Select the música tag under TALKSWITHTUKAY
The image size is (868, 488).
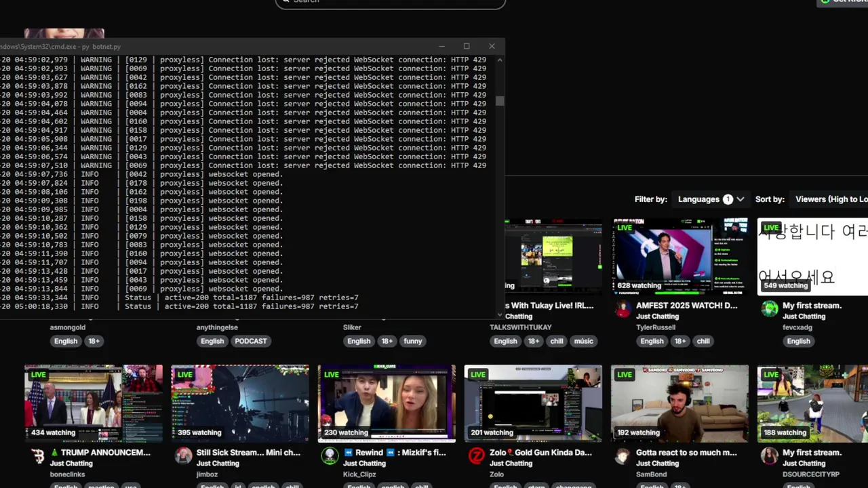coord(583,341)
